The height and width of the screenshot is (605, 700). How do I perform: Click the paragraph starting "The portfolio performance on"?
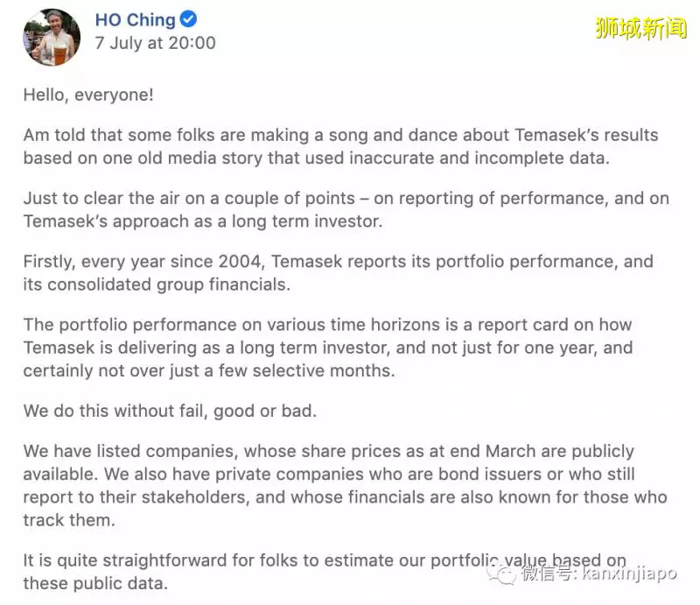coord(328,348)
